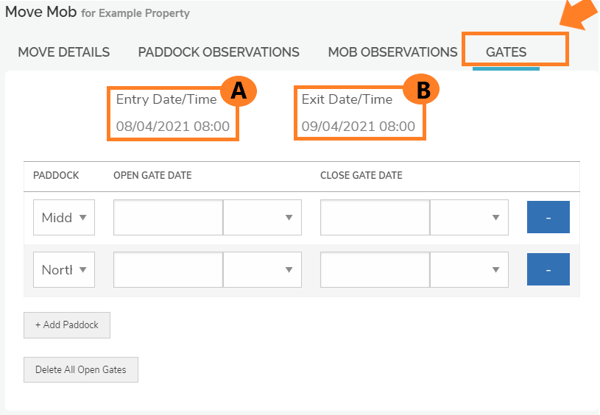This screenshot has height=415, width=600.
Task: Remove the second paddock row with minus
Action: pyautogui.click(x=548, y=269)
